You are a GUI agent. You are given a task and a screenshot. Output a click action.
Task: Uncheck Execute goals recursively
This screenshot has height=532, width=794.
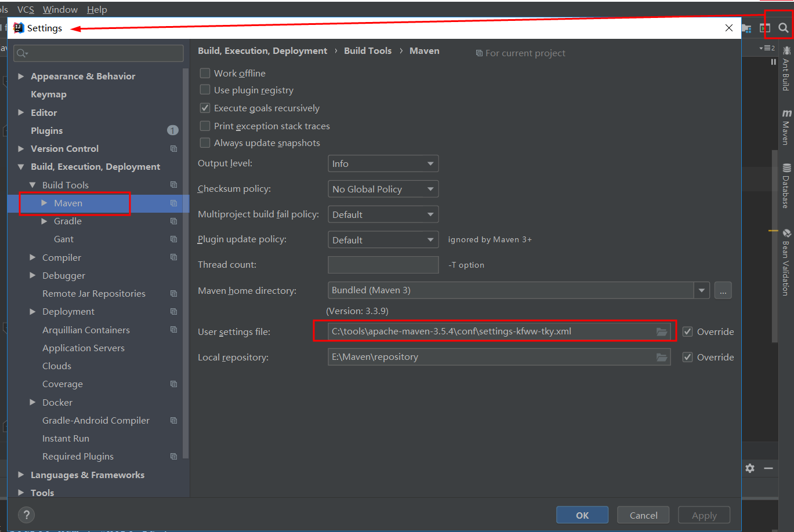pos(205,108)
